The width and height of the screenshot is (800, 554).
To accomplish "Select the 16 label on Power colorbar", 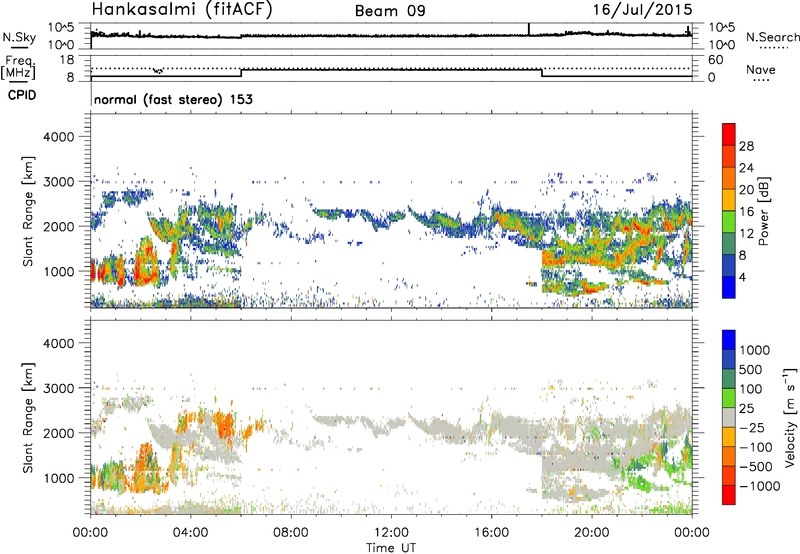I will (746, 212).
